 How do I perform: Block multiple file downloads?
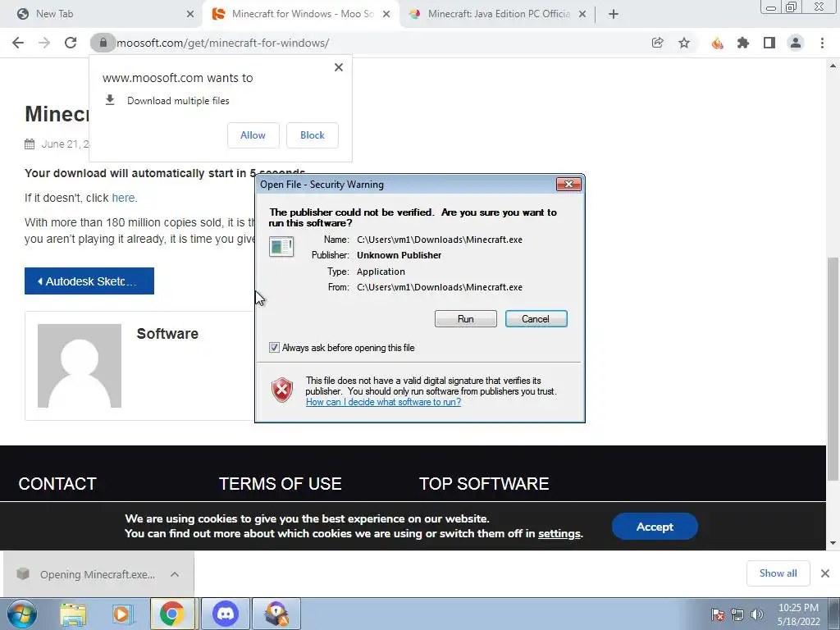(x=313, y=135)
